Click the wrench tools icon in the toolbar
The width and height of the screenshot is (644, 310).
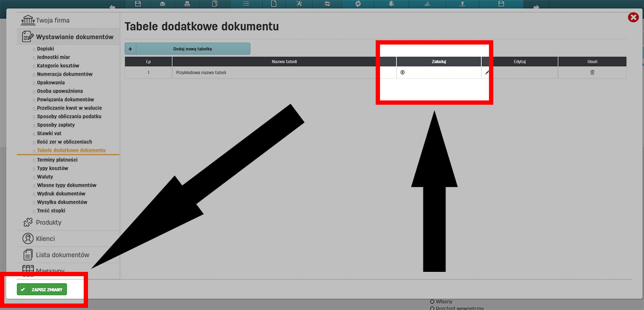[299, 4]
